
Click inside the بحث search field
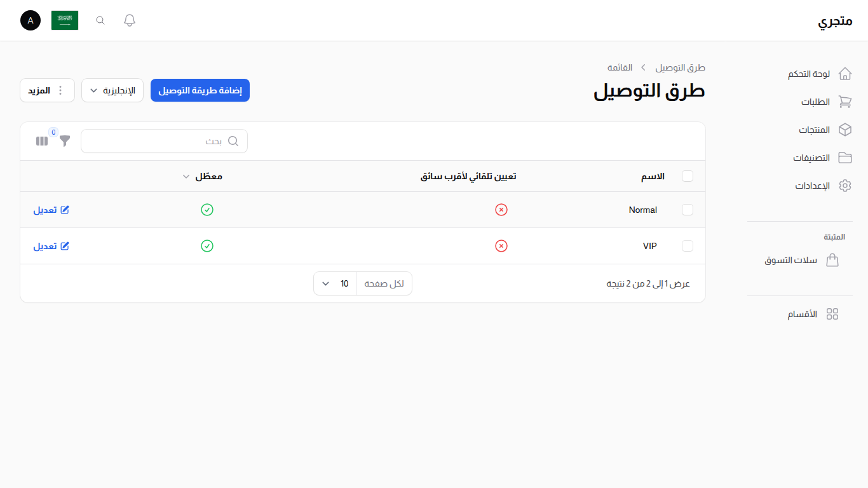[x=164, y=141]
